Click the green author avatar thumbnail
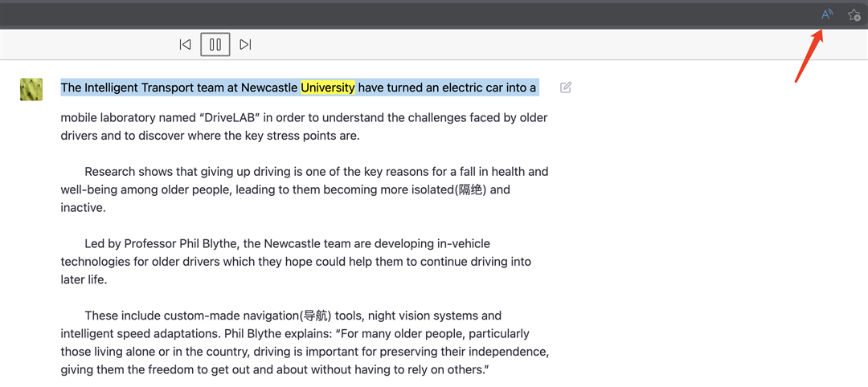The height and width of the screenshot is (387, 868). pos(31,89)
